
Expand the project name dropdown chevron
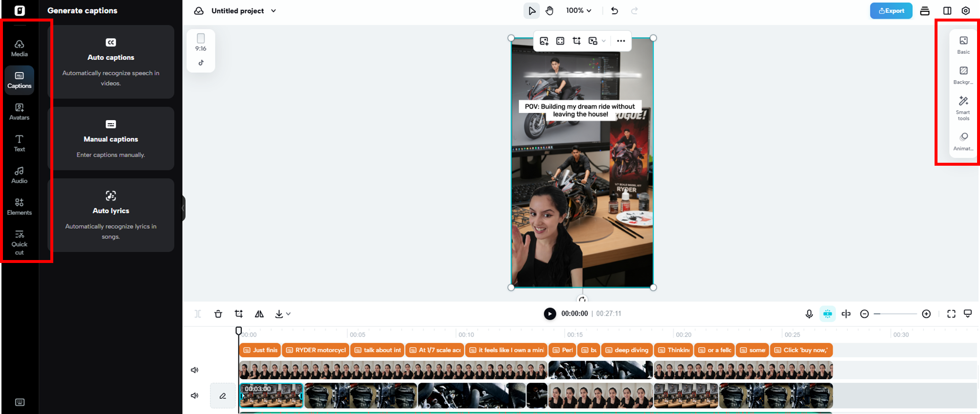pyautogui.click(x=274, y=11)
